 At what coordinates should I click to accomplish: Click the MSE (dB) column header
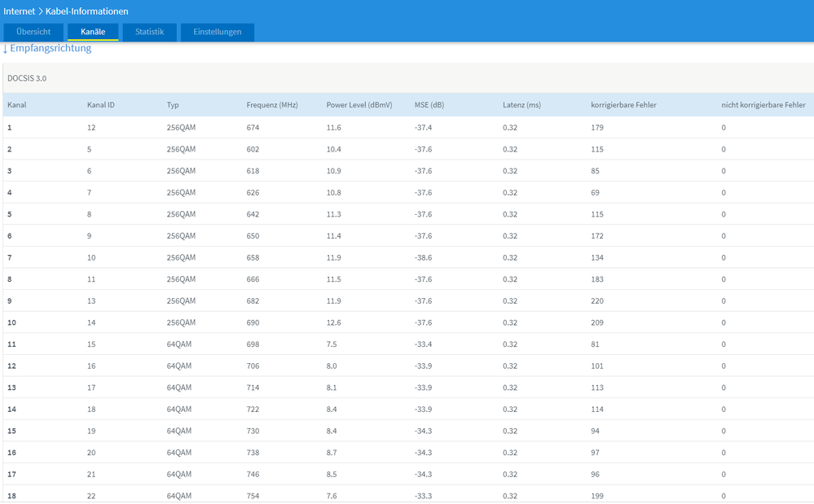(429, 105)
